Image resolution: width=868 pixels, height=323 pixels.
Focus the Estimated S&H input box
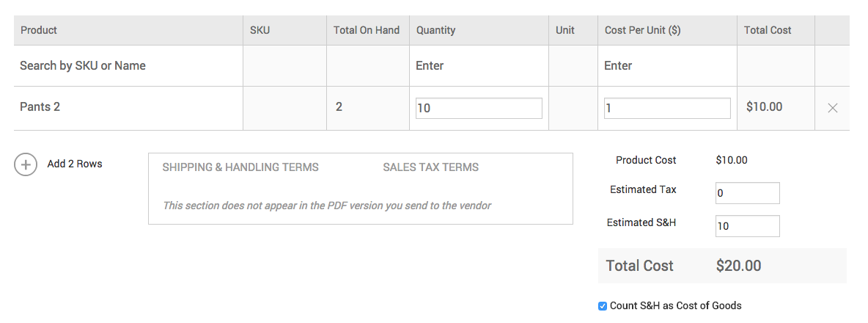point(747,226)
